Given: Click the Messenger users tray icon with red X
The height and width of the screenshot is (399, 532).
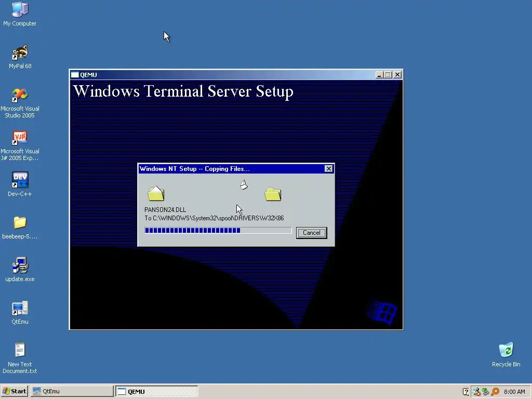Looking at the screenshot, I should pyautogui.click(x=476, y=392).
